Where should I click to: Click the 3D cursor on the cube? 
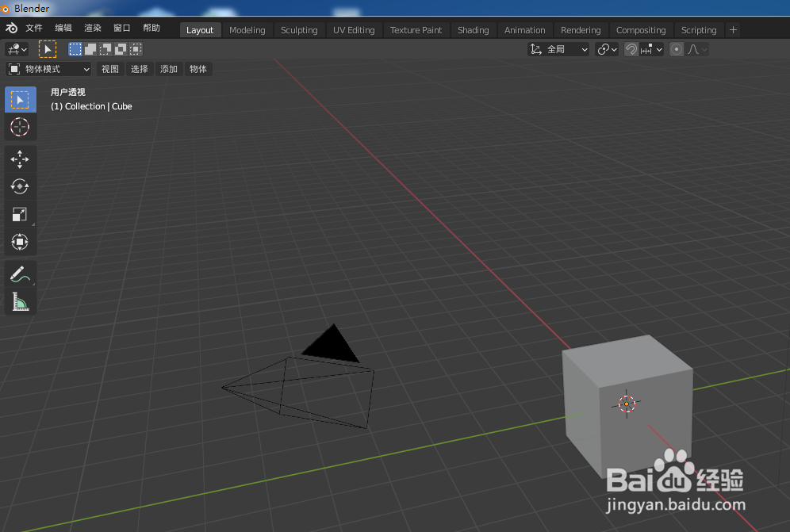pyautogui.click(x=627, y=404)
